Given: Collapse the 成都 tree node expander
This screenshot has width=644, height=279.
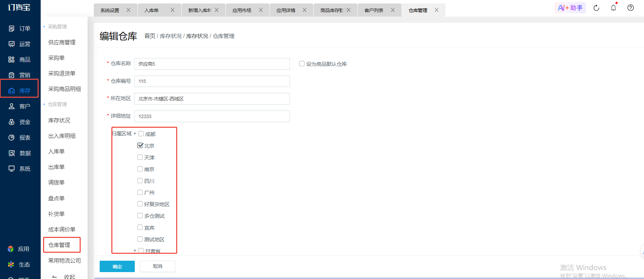Looking at the screenshot, I should (135, 134).
